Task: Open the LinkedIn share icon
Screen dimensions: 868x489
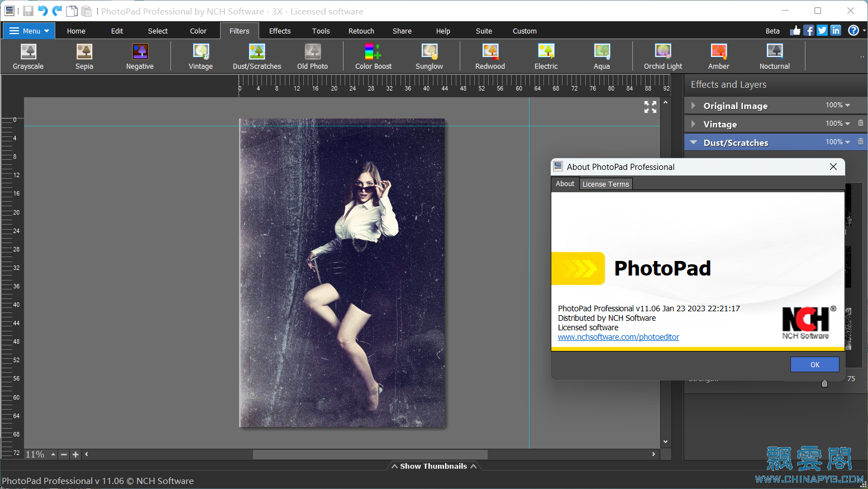Action: click(836, 30)
